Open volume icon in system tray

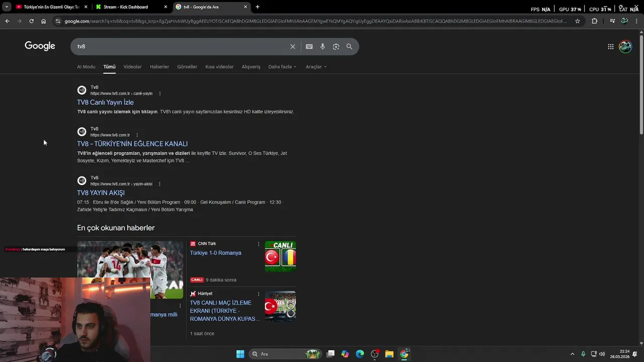coord(602,354)
